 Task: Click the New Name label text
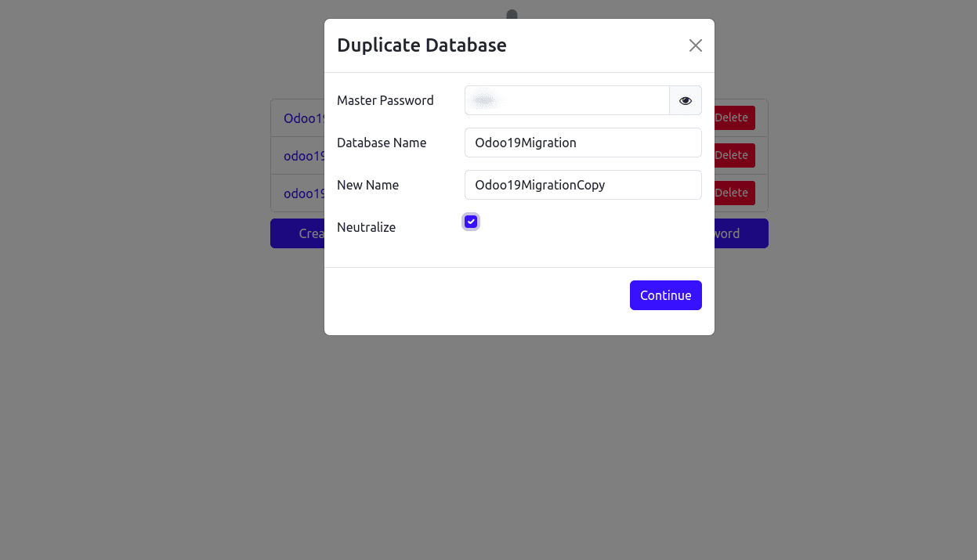(x=367, y=185)
